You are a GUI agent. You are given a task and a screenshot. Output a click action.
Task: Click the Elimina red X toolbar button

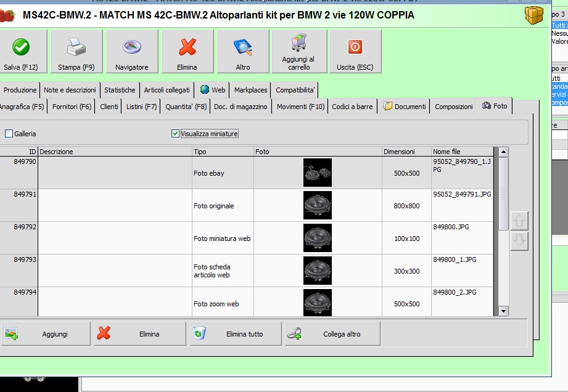tap(187, 51)
